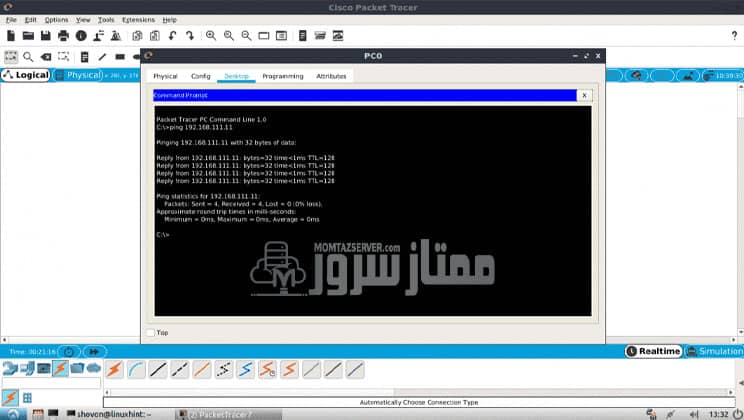Pick the orange Fiber cable

[202, 369]
